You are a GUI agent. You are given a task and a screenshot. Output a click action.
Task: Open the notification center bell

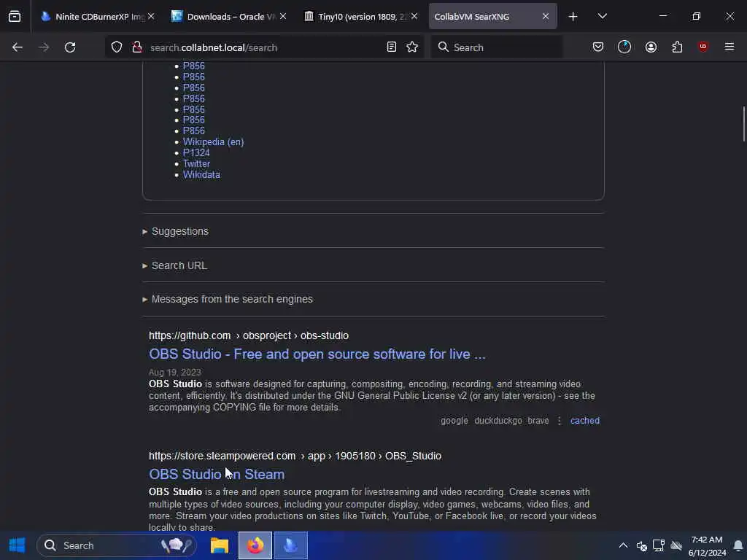[738, 545]
